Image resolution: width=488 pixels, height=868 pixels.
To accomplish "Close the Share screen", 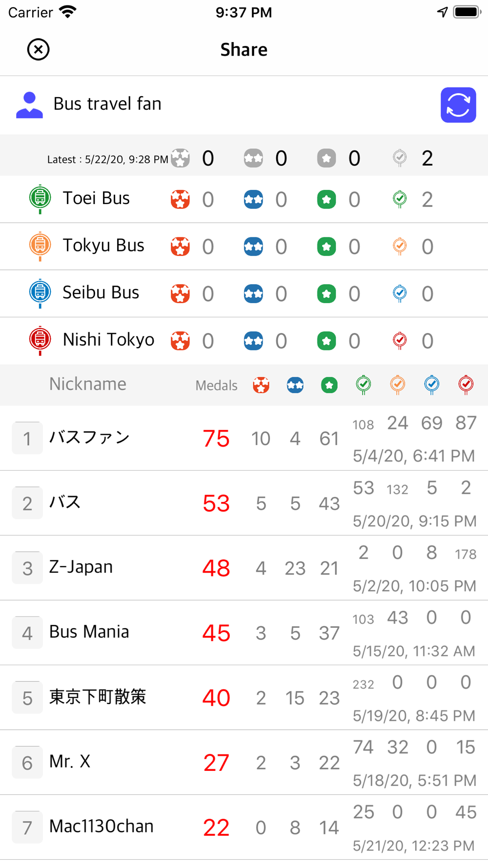I will [38, 49].
